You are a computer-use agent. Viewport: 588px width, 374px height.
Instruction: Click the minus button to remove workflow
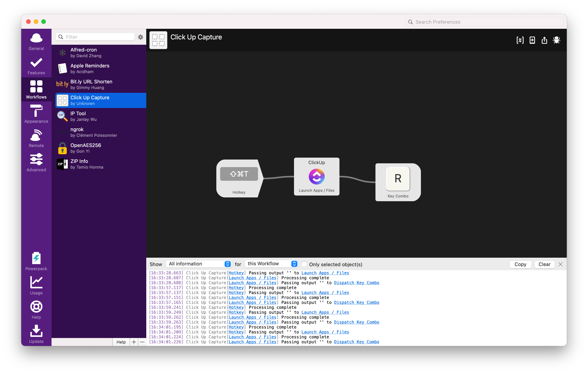click(142, 342)
